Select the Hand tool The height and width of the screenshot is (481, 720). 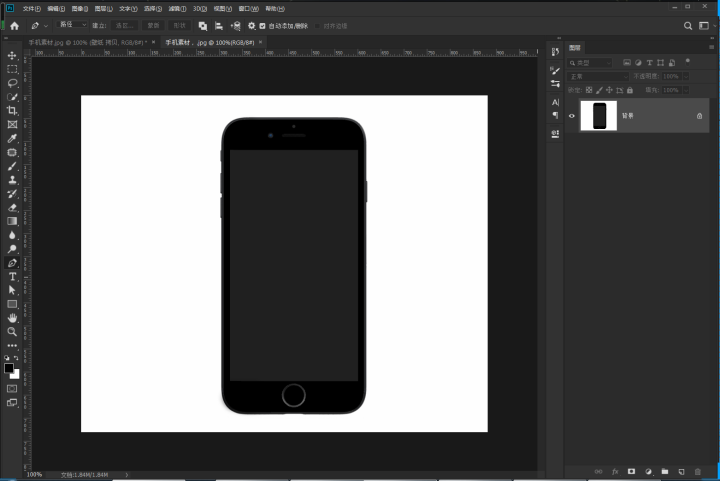12,318
